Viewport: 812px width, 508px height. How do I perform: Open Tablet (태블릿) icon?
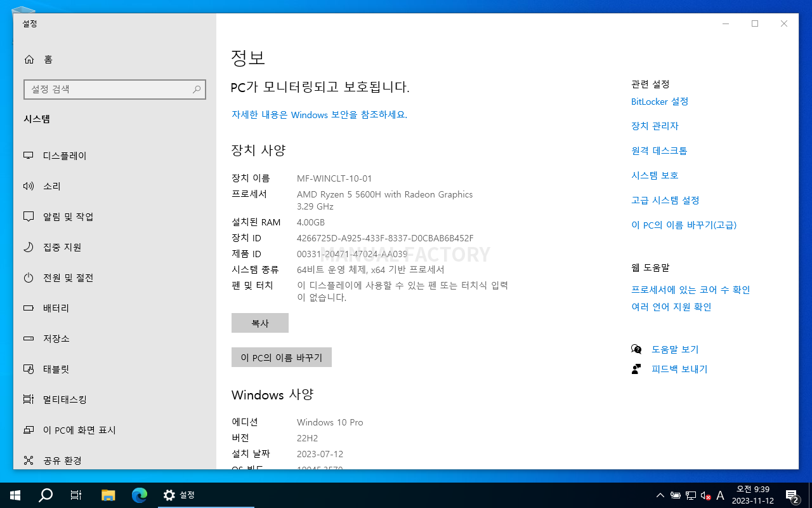pyautogui.click(x=29, y=369)
